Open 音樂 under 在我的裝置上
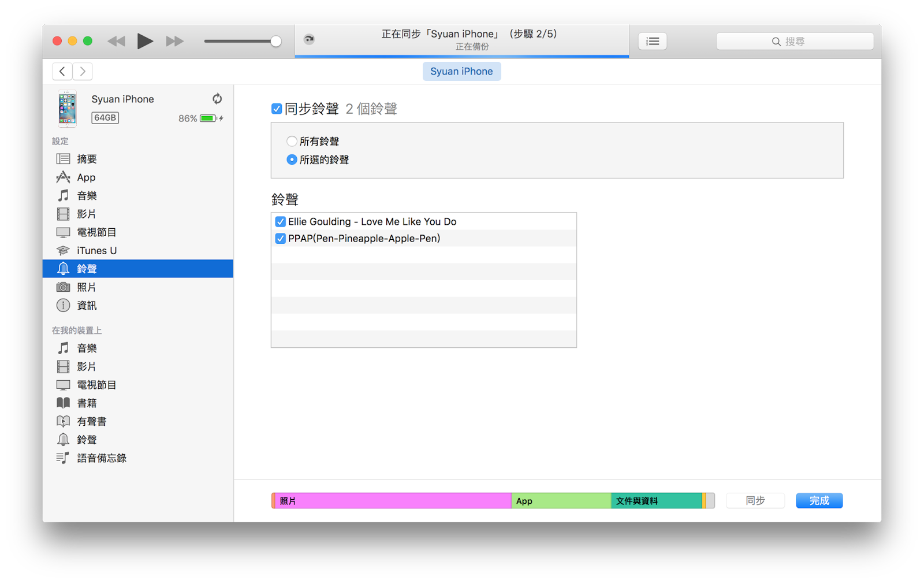The image size is (924, 583). coord(138,348)
